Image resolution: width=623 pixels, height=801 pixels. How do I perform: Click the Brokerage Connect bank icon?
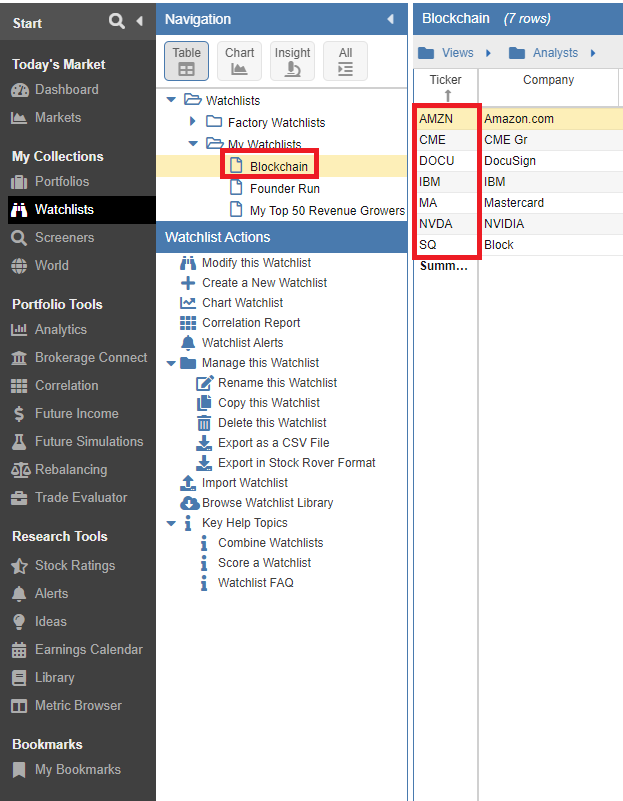[x=19, y=358]
